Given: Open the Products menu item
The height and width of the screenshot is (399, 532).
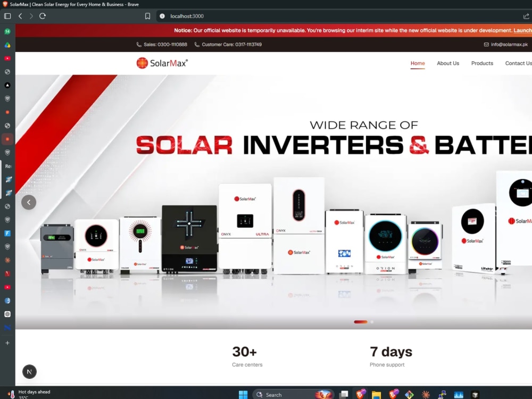Looking at the screenshot, I should (482, 63).
